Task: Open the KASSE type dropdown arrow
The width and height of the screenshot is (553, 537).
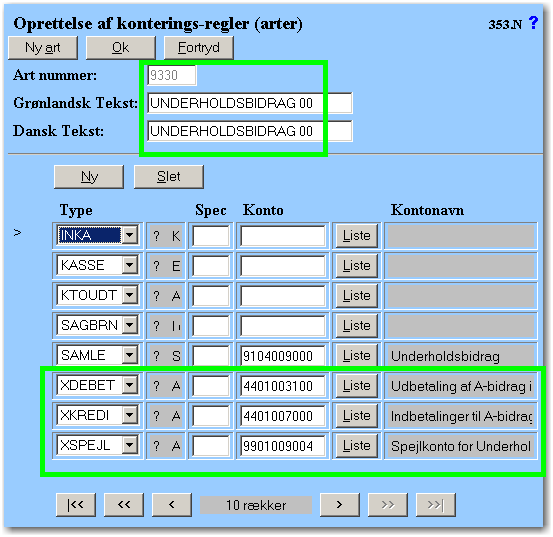Action: (130, 265)
